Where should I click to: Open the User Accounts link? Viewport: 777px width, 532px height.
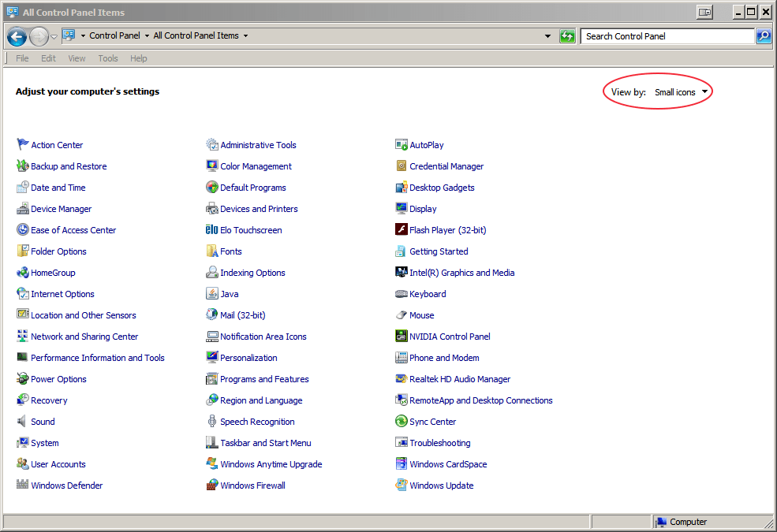(x=58, y=463)
